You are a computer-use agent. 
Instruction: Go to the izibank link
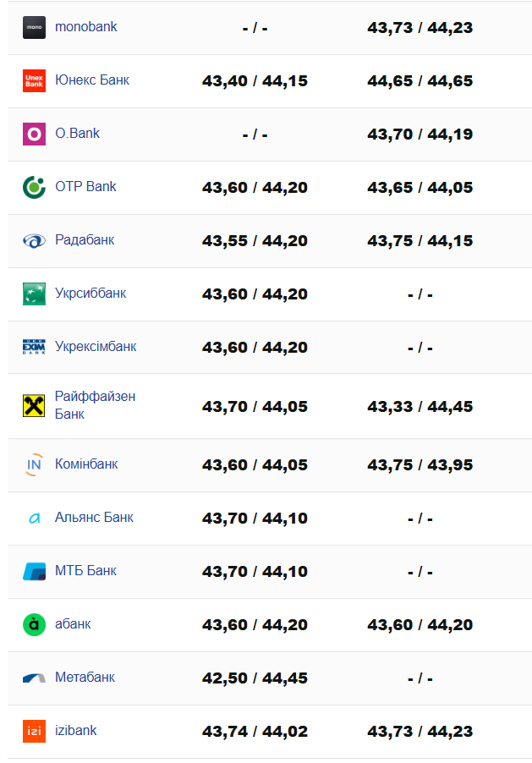click(x=75, y=731)
